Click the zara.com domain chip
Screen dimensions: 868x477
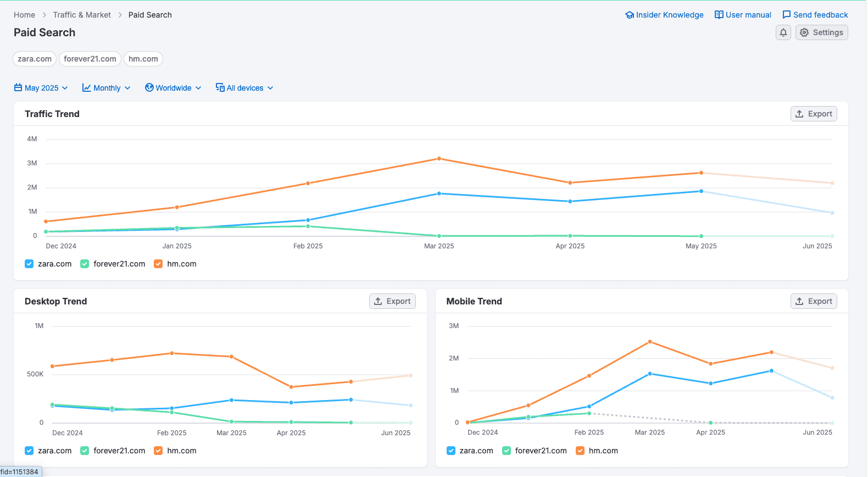[35, 59]
